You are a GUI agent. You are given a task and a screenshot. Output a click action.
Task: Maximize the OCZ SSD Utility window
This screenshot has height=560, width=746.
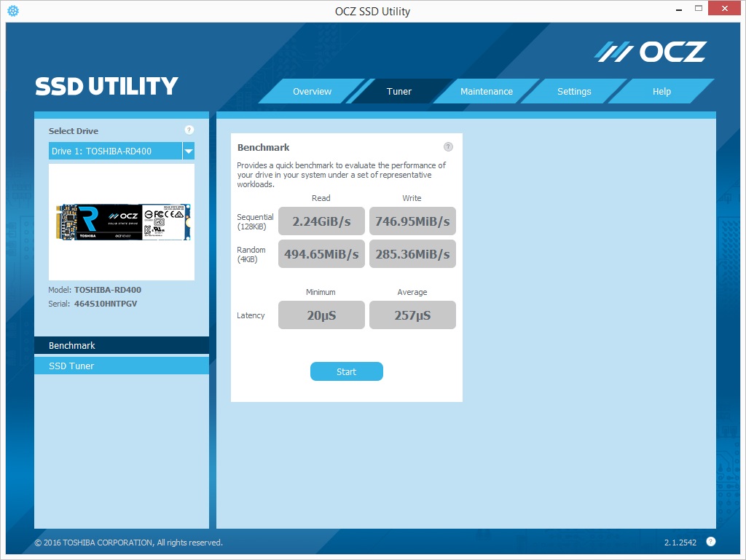(x=699, y=8)
